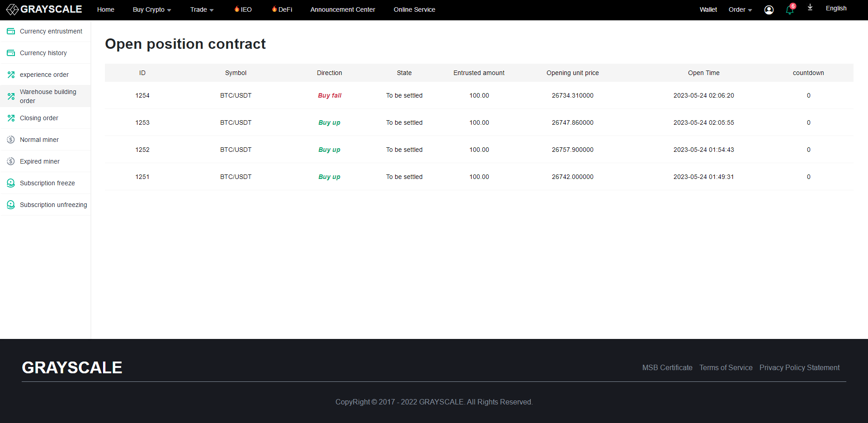Open the notification bell with badge

click(x=790, y=10)
